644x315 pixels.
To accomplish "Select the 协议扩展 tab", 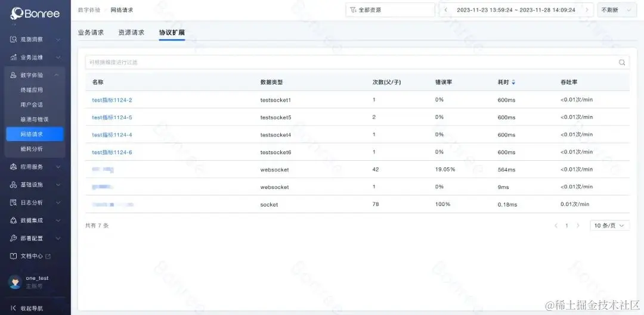I will pyautogui.click(x=172, y=32).
